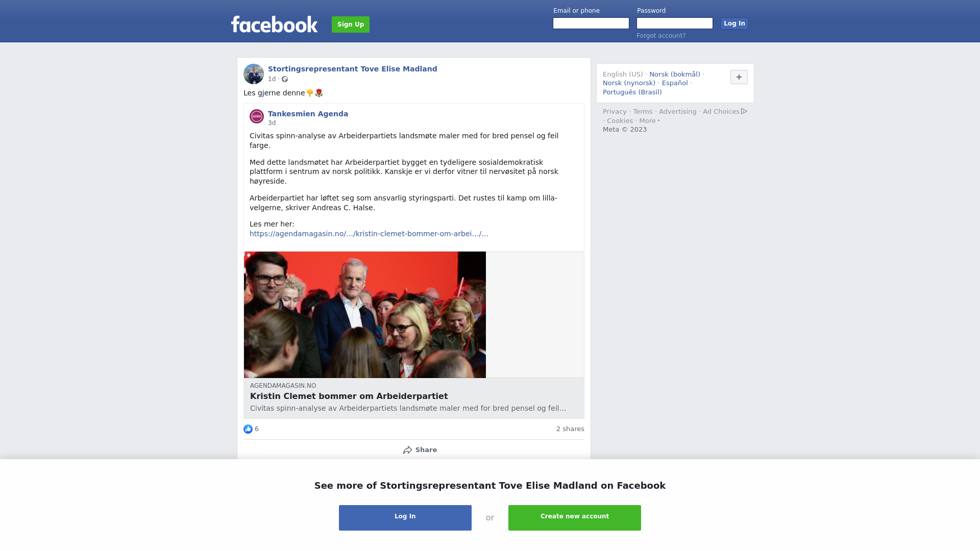
Task: Click the Share arrow button
Action: click(420, 450)
